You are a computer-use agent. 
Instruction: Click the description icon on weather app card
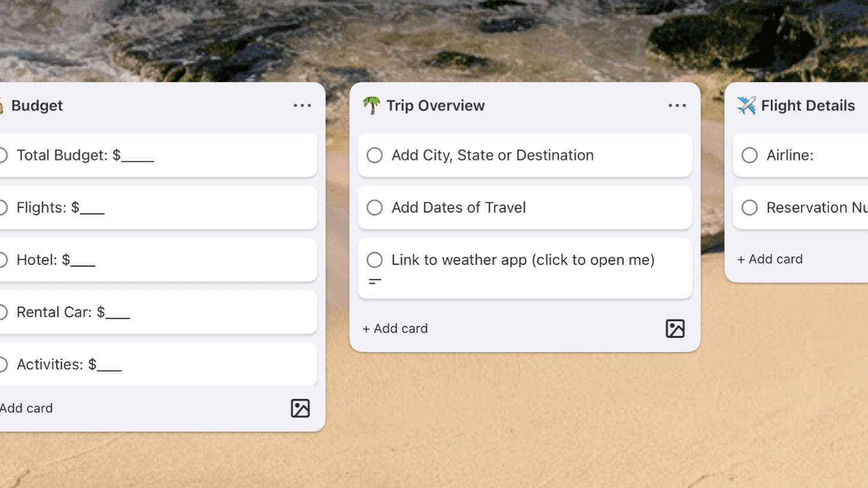[375, 281]
